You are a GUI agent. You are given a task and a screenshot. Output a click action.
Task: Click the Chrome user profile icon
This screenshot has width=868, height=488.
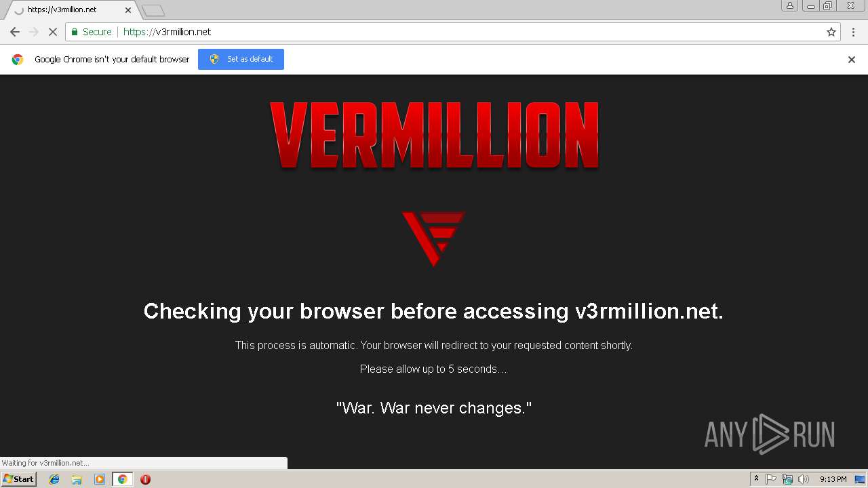(x=789, y=5)
